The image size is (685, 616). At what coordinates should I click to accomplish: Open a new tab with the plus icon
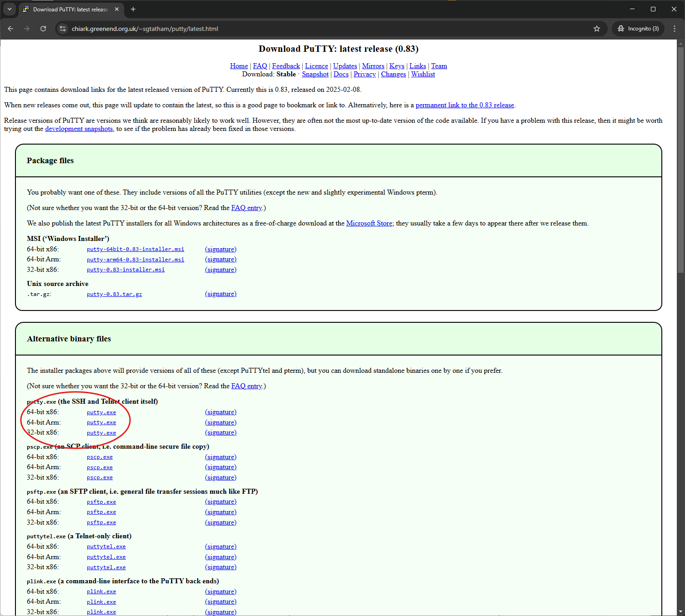tap(133, 9)
